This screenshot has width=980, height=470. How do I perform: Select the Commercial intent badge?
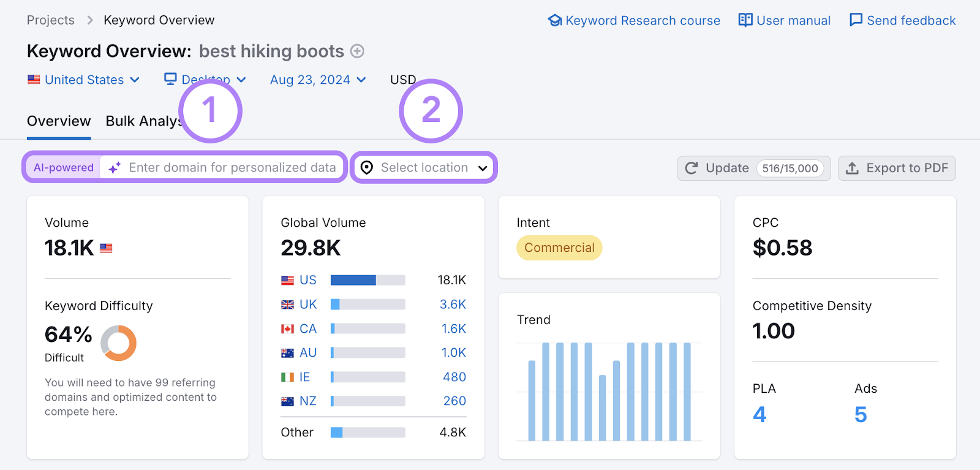point(559,248)
